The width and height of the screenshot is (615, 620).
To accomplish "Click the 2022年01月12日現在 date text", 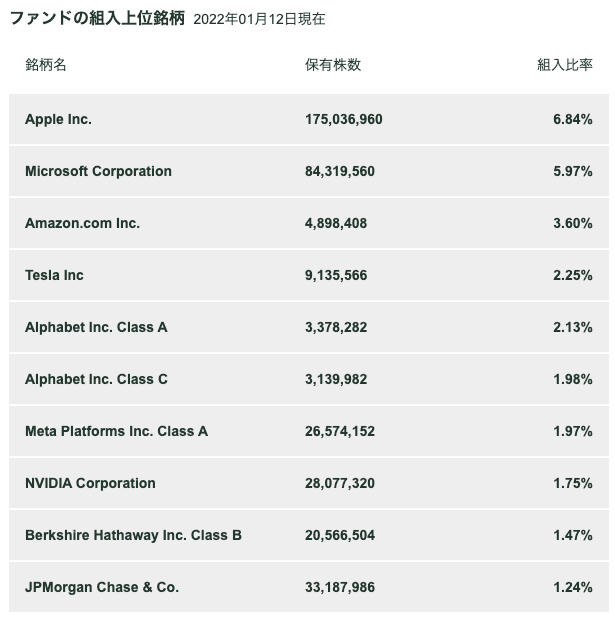I will click(259, 19).
